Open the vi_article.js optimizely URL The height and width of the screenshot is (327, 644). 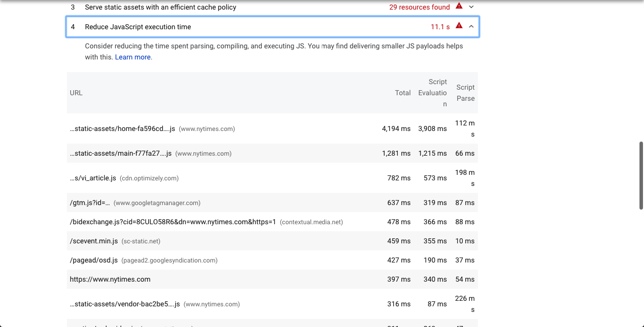coord(93,178)
